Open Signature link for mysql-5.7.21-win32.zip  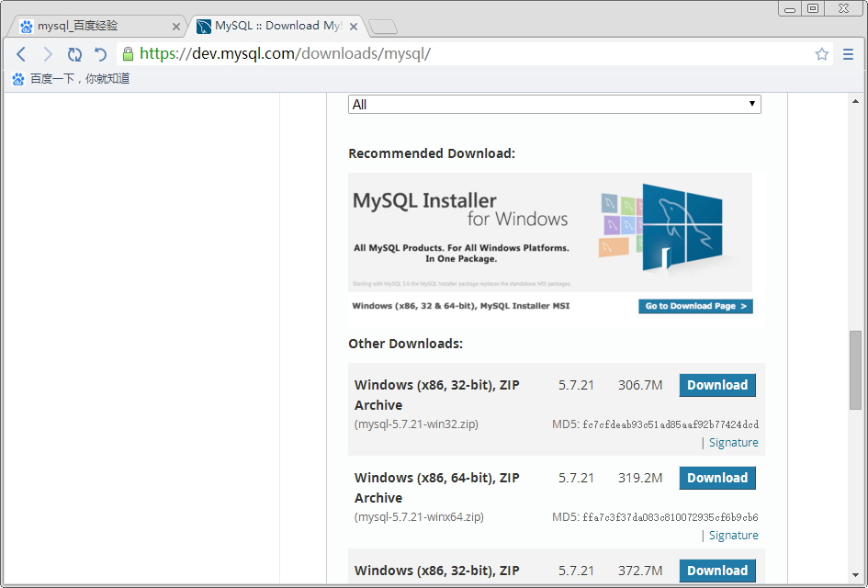pyautogui.click(x=734, y=443)
